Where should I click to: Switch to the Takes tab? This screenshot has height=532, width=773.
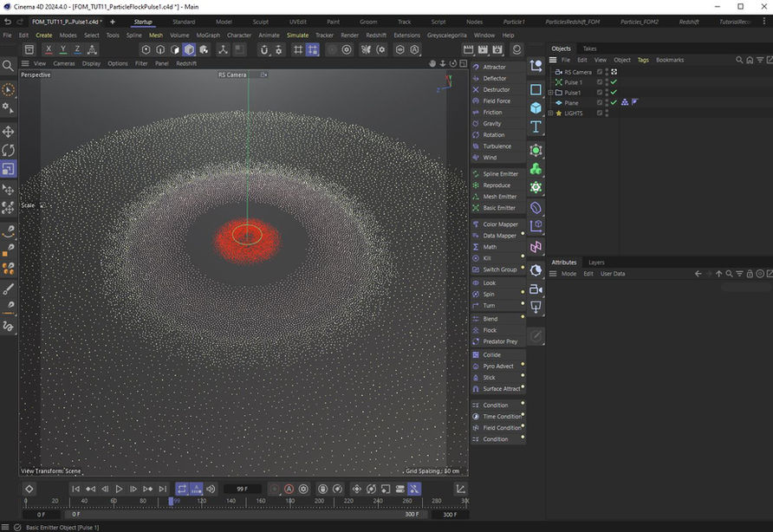(589, 49)
